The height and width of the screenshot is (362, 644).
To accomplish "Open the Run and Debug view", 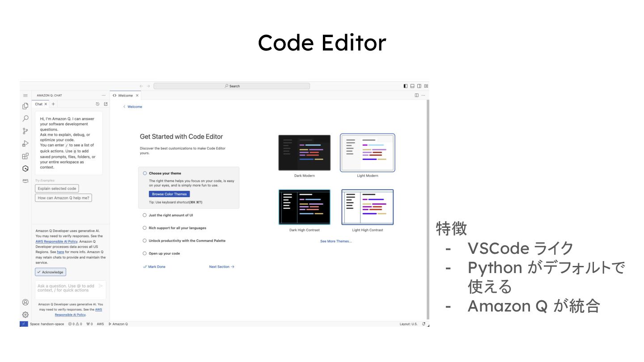I will tap(25, 143).
